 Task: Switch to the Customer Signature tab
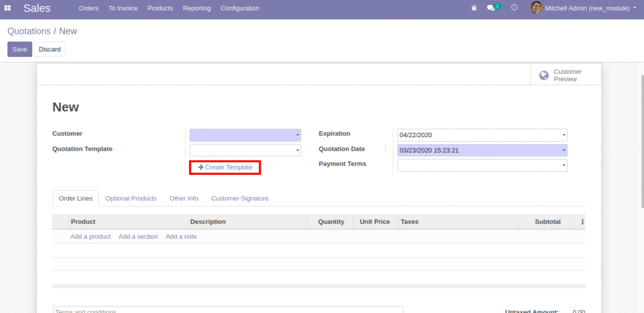click(239, 199)
